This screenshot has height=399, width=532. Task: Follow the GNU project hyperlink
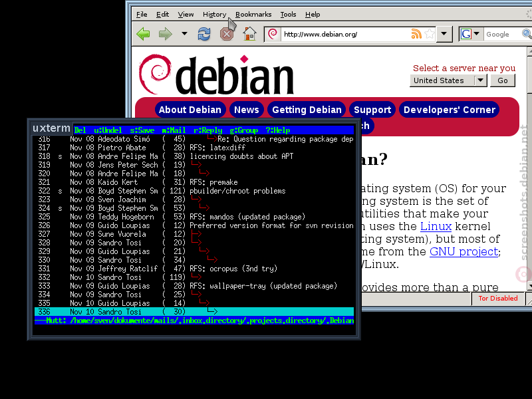point(464,252)
